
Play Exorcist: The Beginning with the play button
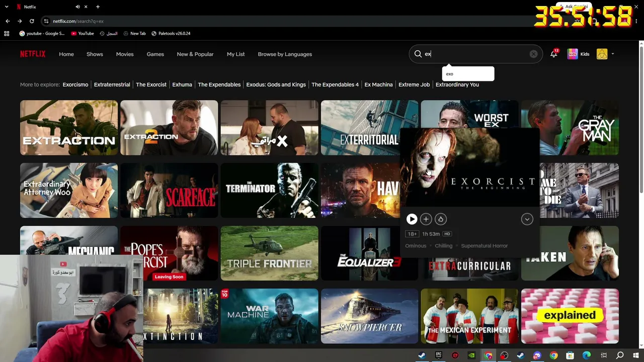click(412, 219)
